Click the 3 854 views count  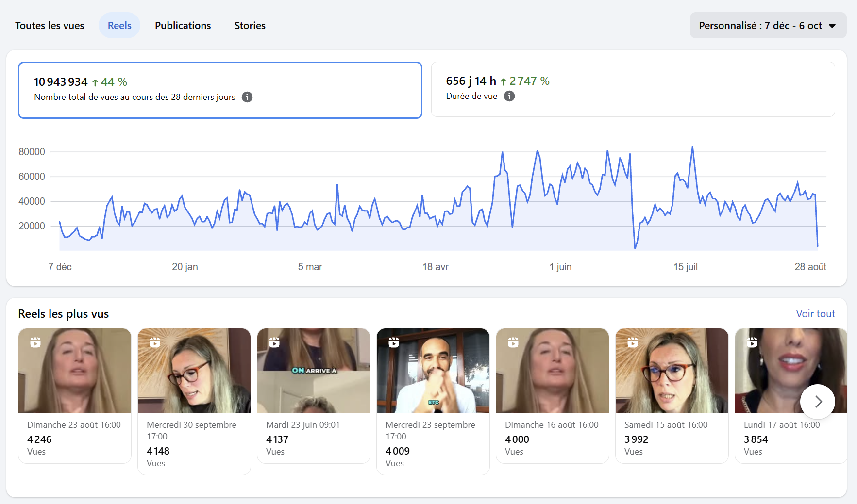(756, 439)
